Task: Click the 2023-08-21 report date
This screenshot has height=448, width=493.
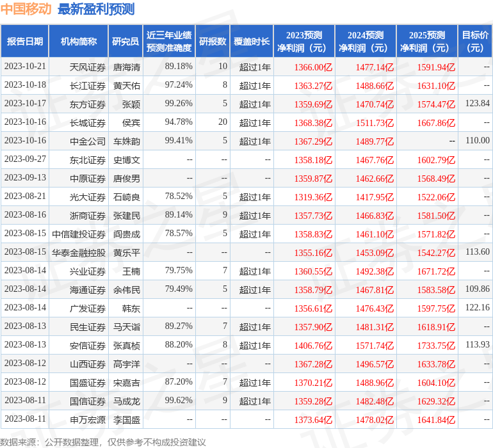Action: tap(25, 196)
